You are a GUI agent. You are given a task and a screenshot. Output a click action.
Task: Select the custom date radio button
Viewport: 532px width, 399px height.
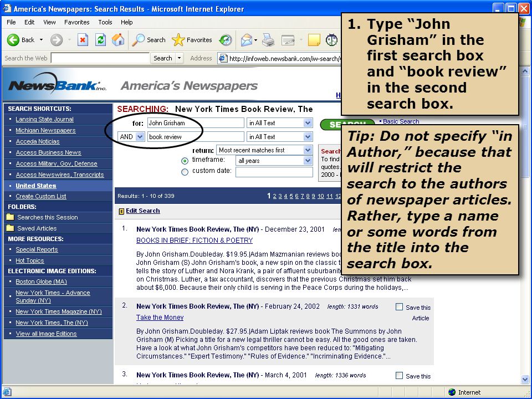(185, 172)
